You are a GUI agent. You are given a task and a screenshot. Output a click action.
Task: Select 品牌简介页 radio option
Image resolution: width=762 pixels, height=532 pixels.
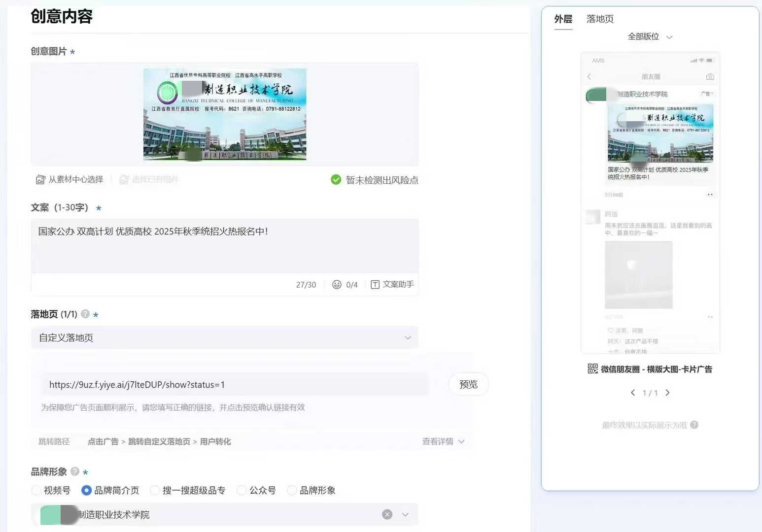pyautogui.click(x=86, y=490)
